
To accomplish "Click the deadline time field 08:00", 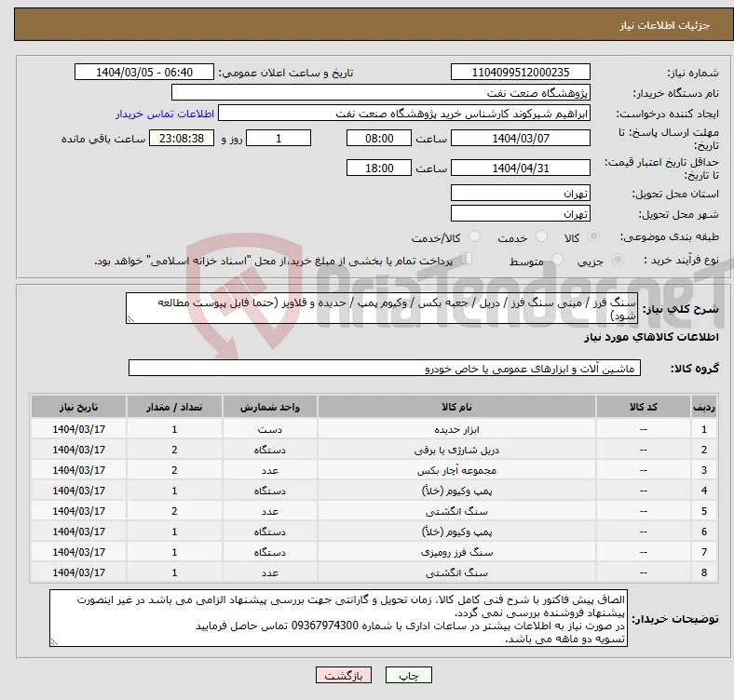I will tap(379, 139).
